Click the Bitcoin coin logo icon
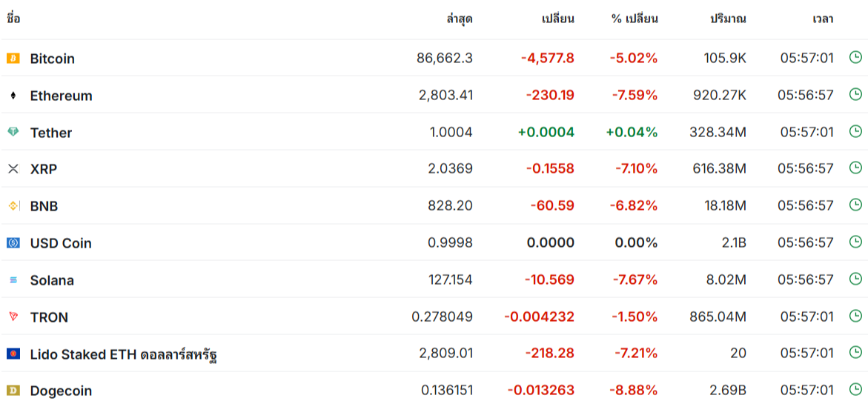The image size is (868, 404). coord(13,58)
